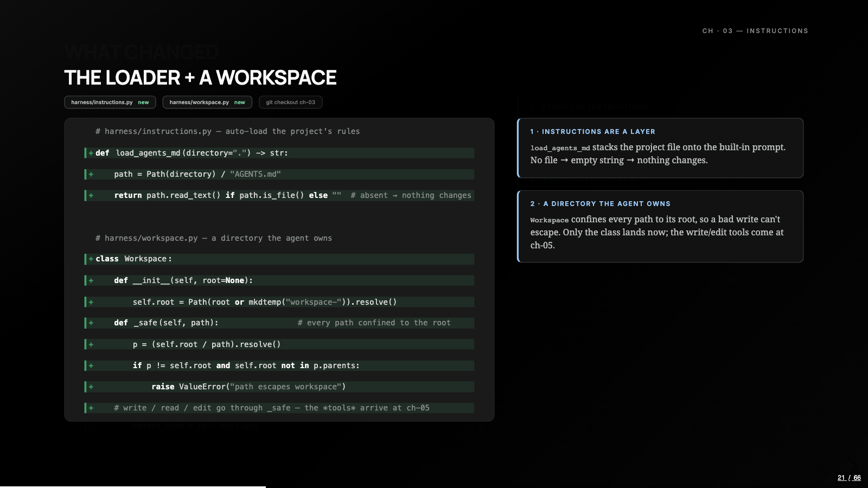868x488 pixels.
Task: Click the harness/workspace.py new chip
Action: click(207, 102)
